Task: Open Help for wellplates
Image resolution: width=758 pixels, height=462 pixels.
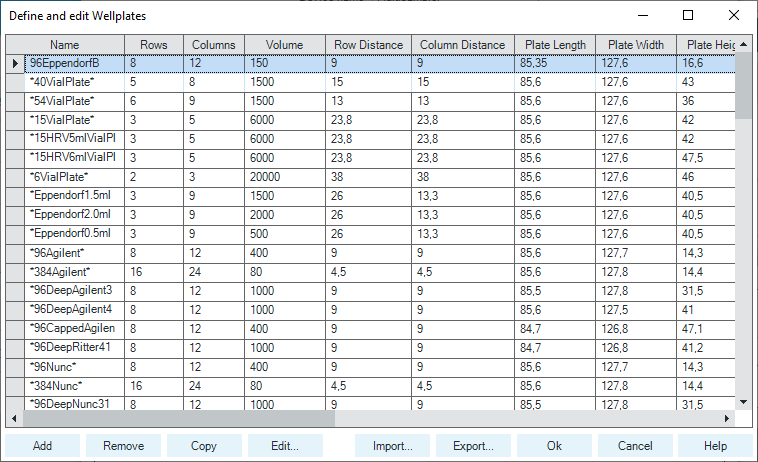Action: pos(715,446)
